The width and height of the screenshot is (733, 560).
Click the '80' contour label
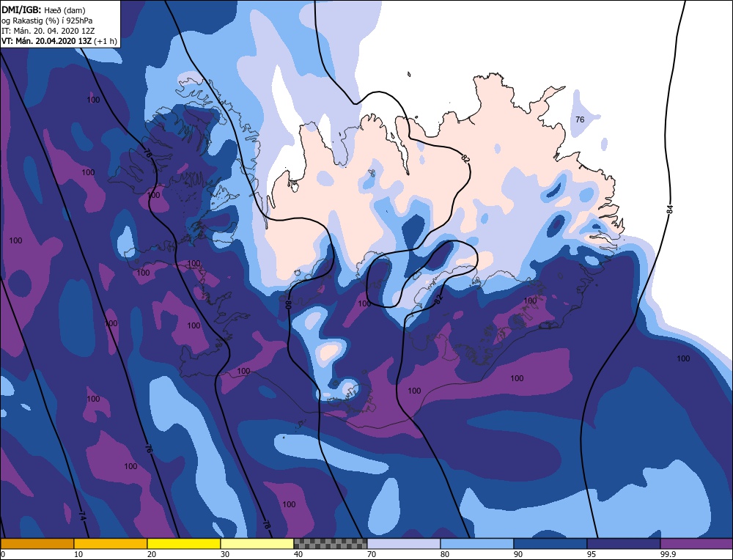tap(288, 305)
